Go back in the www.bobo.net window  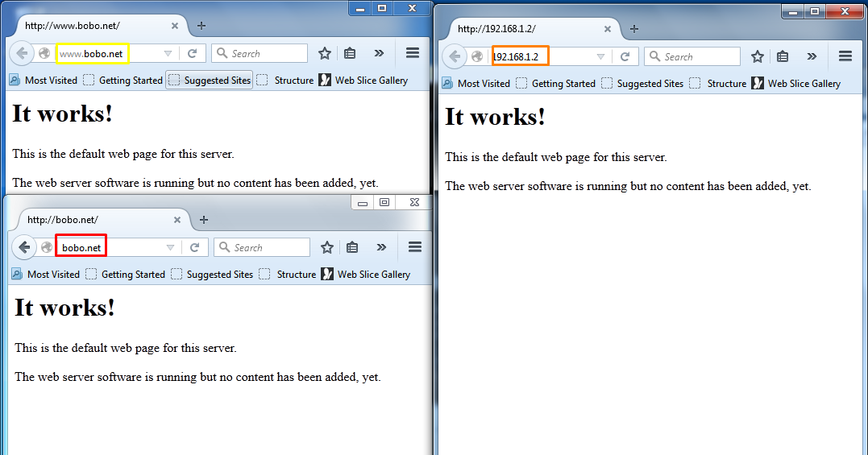pos(22,53)
